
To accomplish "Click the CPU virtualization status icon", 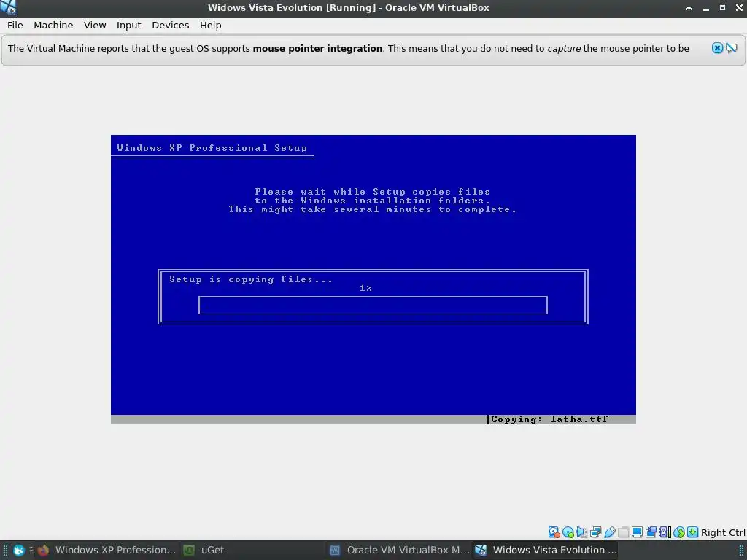I will (665, 532).
